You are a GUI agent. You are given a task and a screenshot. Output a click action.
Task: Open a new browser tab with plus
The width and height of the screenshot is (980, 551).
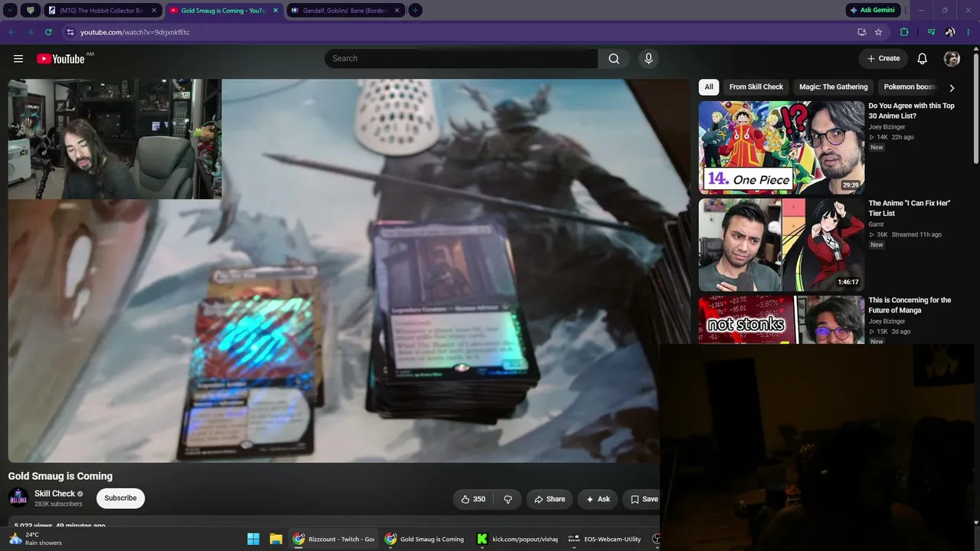(415, 11)
